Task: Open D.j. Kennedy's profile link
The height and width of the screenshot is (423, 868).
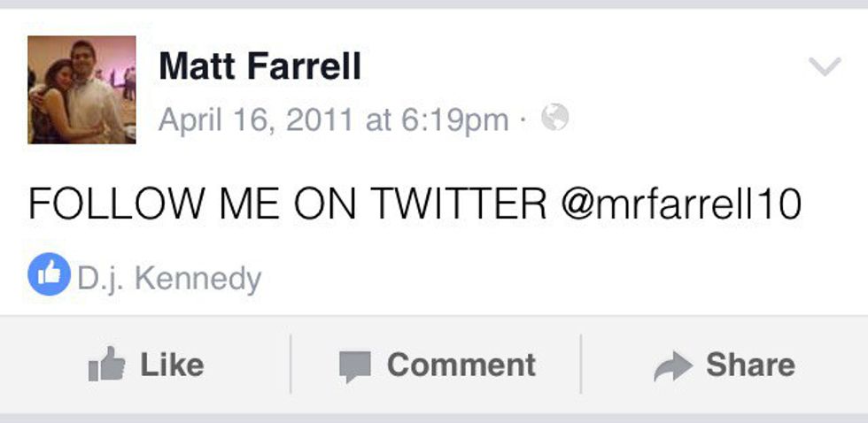Action: point(169,279)
